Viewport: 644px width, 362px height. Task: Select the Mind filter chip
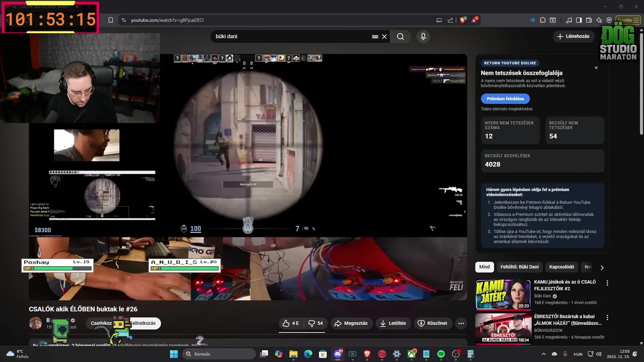[484, 267]
